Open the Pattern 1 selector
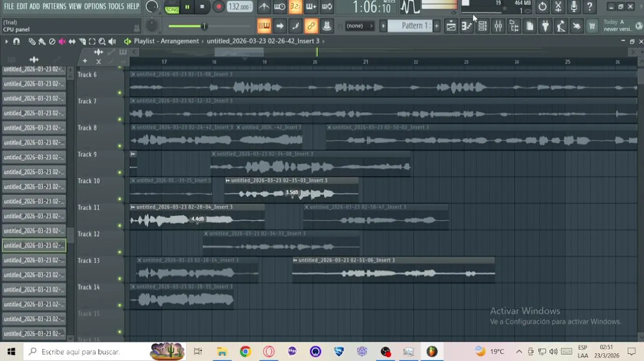 click(410, 26)
